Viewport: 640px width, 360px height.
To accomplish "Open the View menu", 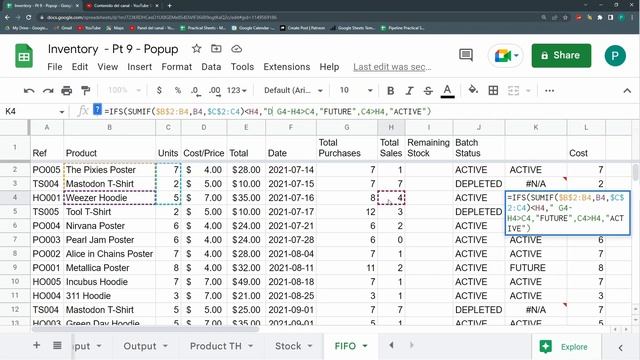I will 107,67.
